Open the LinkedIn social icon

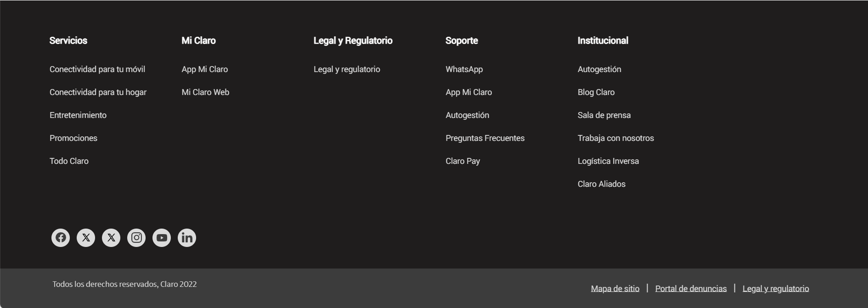pos(187,238)
